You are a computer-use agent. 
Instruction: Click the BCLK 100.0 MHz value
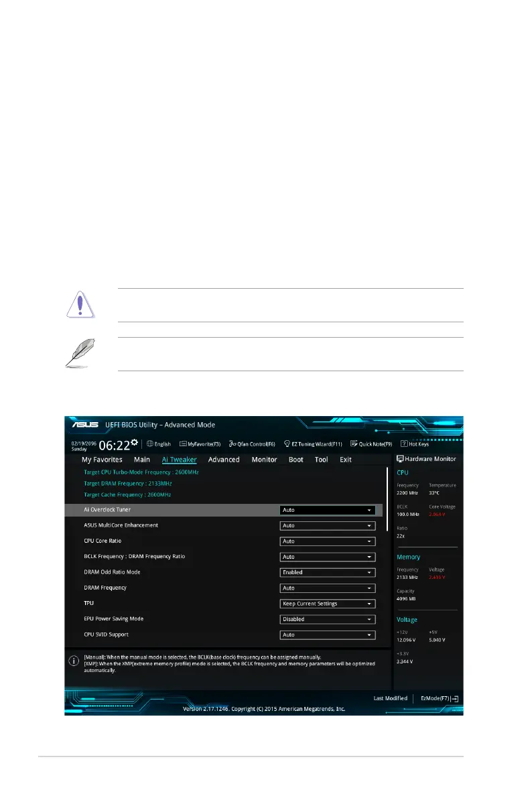408,515
